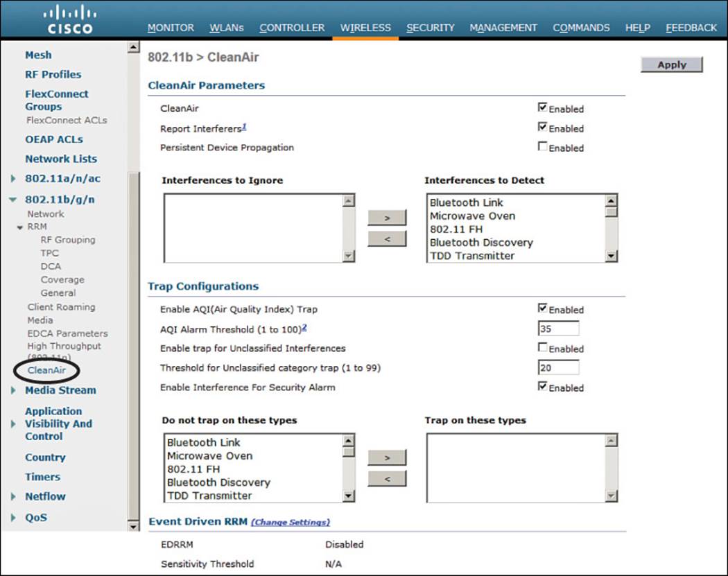Open the CleanAir sidebar link
The image size is (728, 576).
coord(46,370)
